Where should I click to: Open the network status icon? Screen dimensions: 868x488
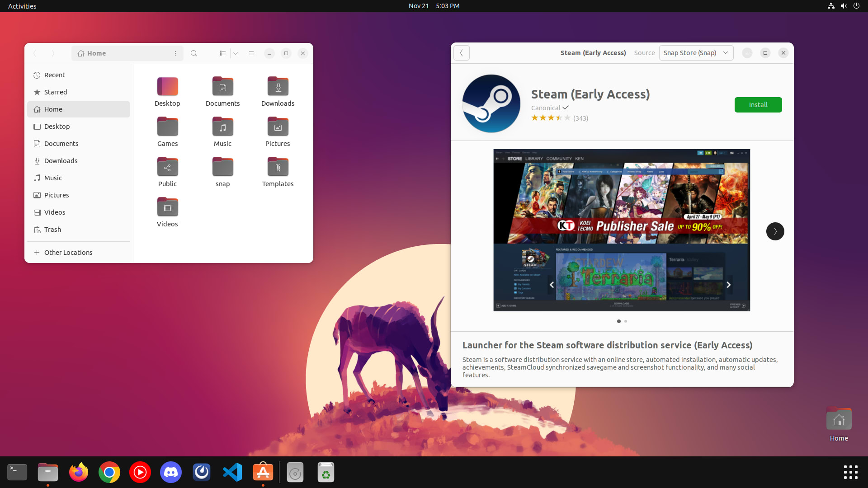pos(831,6)
